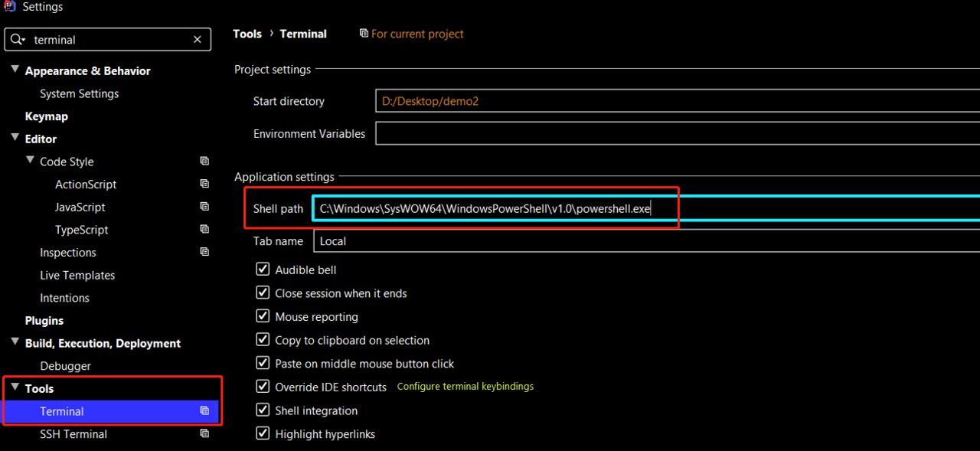Open the Keymap settings page
Viewport: 980px width, 451px height.
(x=47, y=116)
